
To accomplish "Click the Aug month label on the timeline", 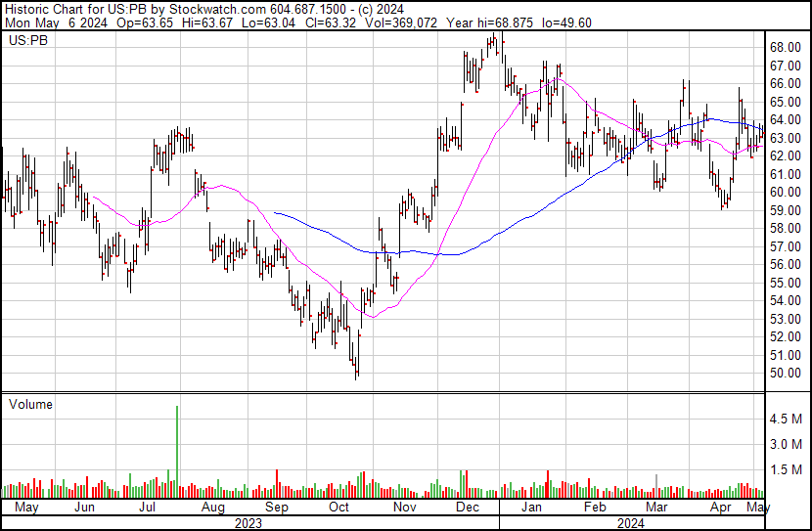I will coord(212,507).
